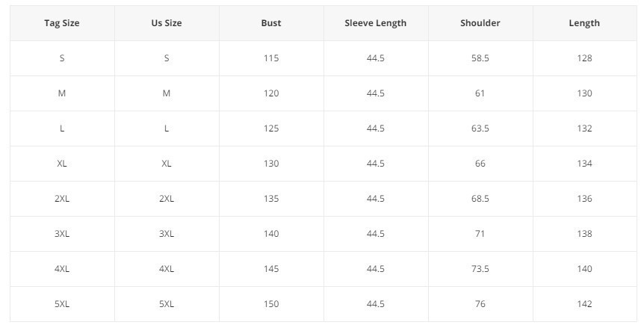Click the Us Size column header
The height and width of the screenshot is (328, 644).
pyautogui.click(x=167, y=23)
